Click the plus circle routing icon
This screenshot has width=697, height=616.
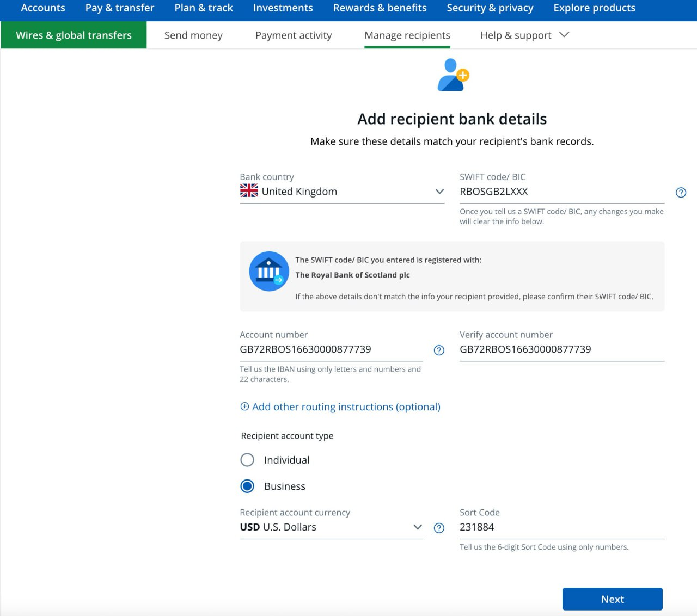(244, 406)
